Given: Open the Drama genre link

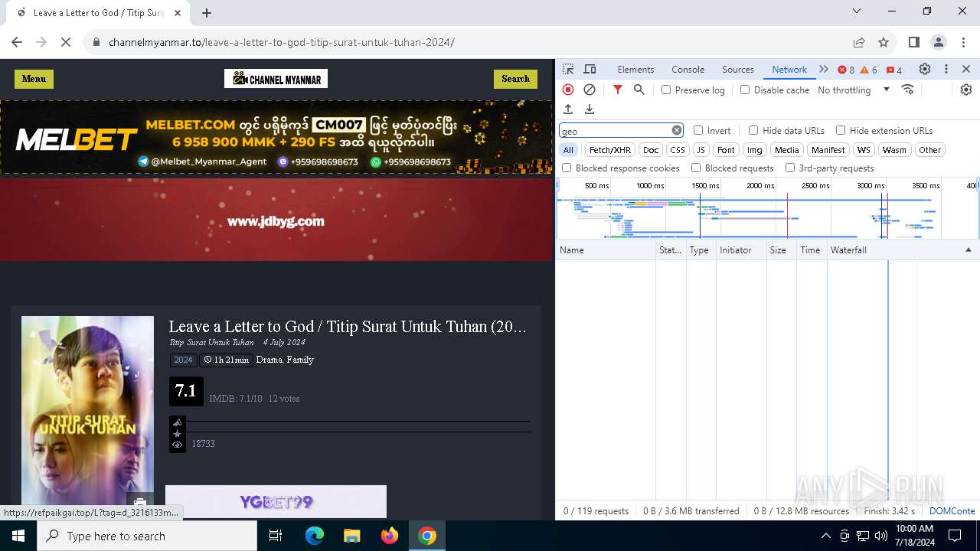Looking at the screenshot, I should click(x=269, y=360).
